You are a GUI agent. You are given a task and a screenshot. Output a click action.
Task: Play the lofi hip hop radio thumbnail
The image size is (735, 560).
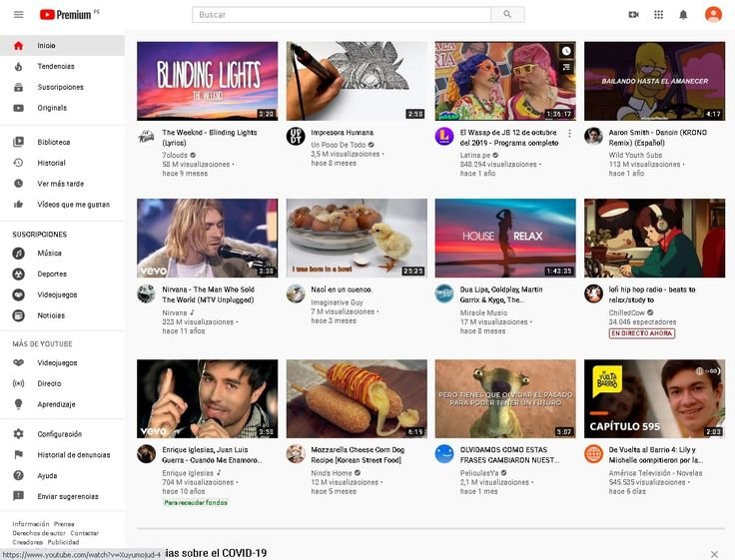click(x=654, y=238)
